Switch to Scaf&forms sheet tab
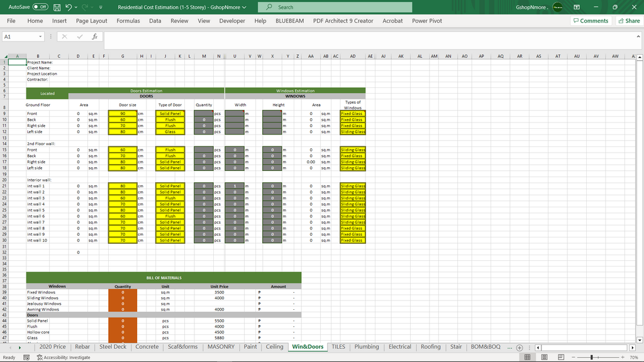This screenshot has height=362, width=644. tap(182, 347)
